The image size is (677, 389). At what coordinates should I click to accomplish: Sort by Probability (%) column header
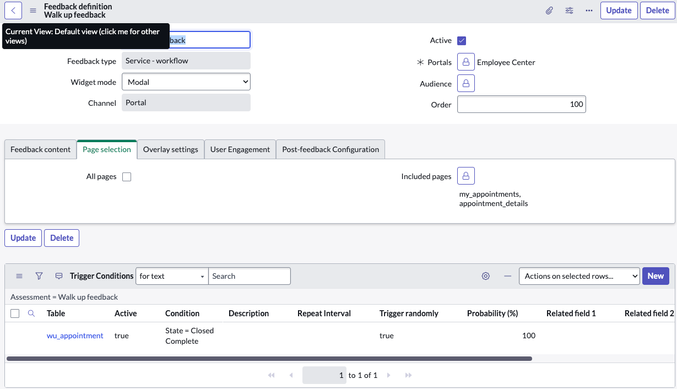tap(492, 313)
